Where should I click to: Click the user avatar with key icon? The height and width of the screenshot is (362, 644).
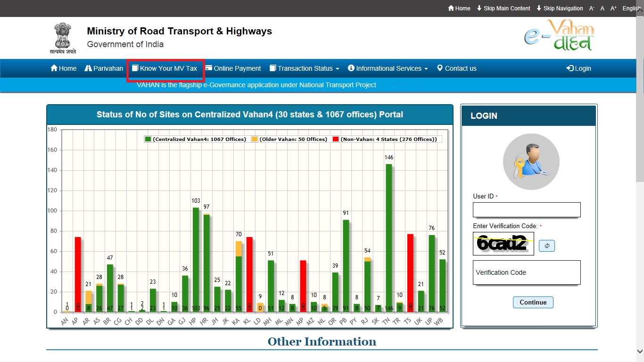(x=531, y=162)
